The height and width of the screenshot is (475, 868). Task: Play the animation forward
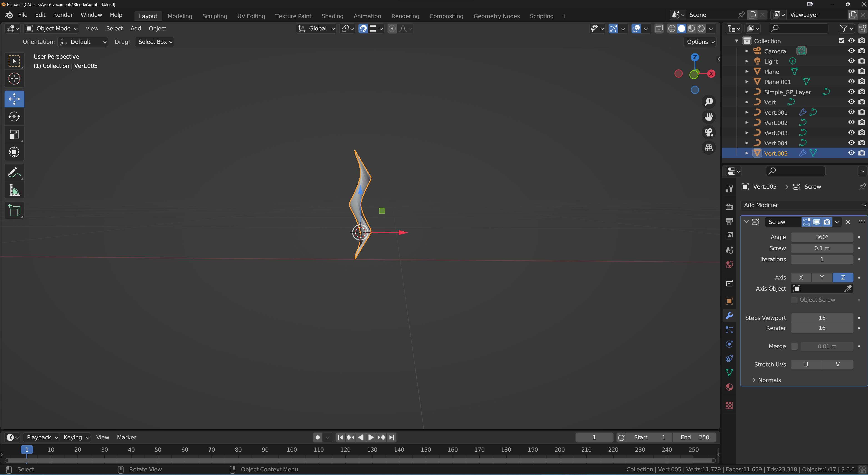coord(371,437)
